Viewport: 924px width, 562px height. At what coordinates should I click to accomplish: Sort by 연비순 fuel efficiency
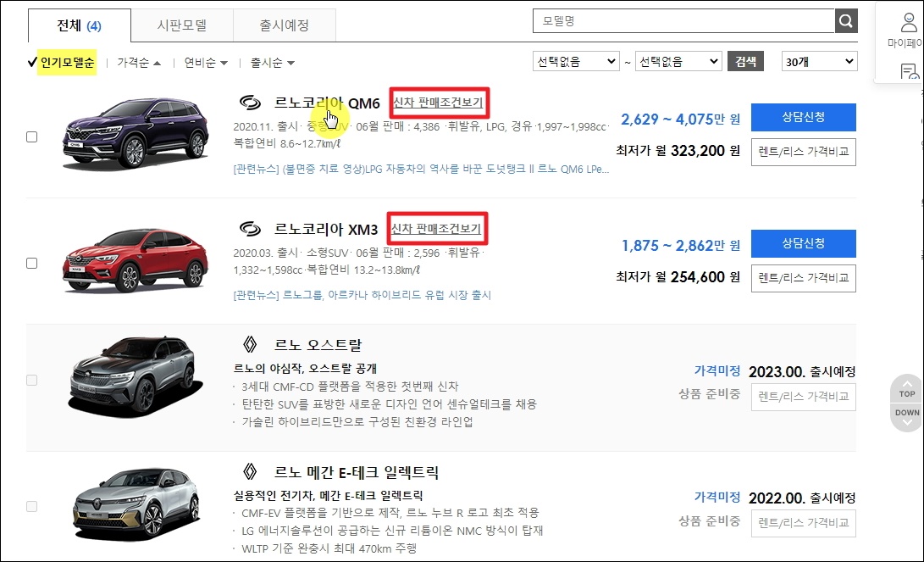coord(206,63)
